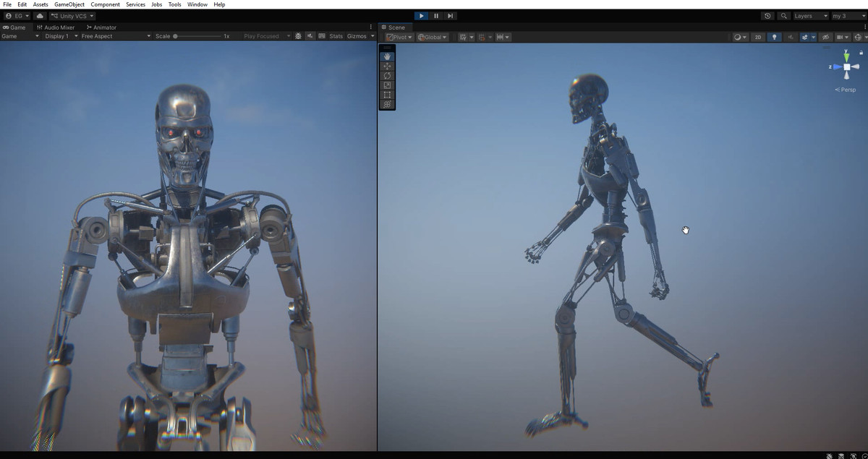This screenshot has height=459, width=868.
Task: Open the Play Focused dropdown
Action: [x=266, y=36]
